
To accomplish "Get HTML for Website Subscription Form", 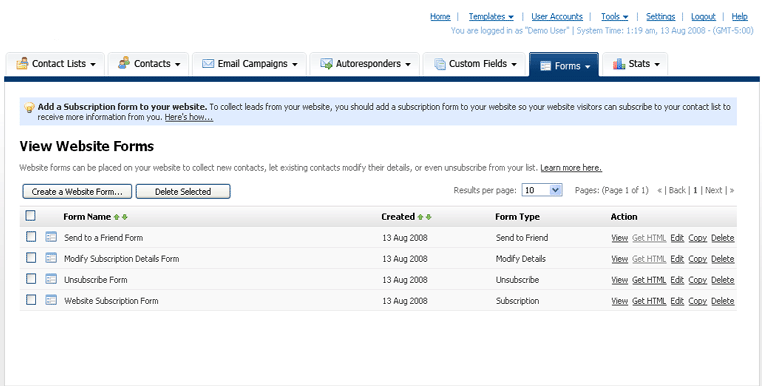I will pyautogui.click(x=649, y=300).
